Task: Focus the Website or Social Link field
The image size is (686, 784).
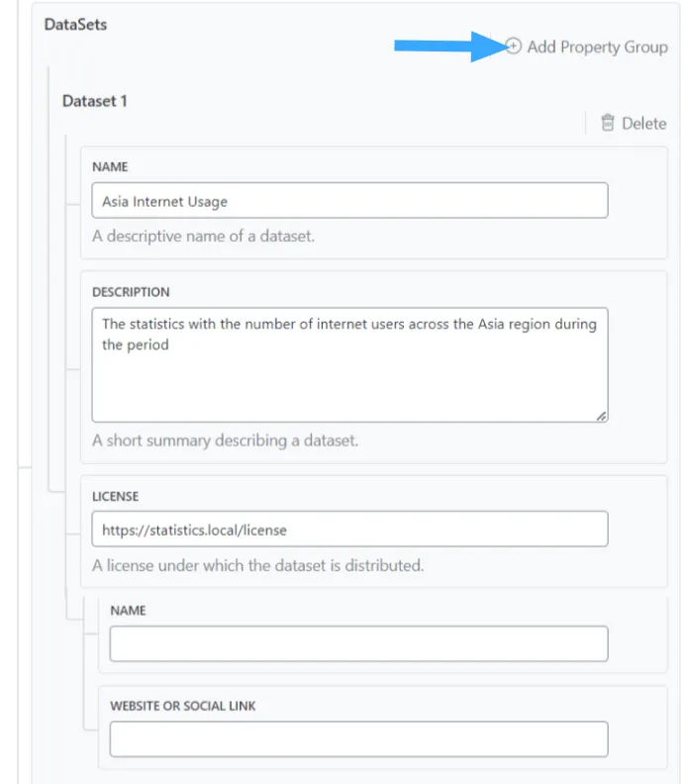Action: point(358,738)
